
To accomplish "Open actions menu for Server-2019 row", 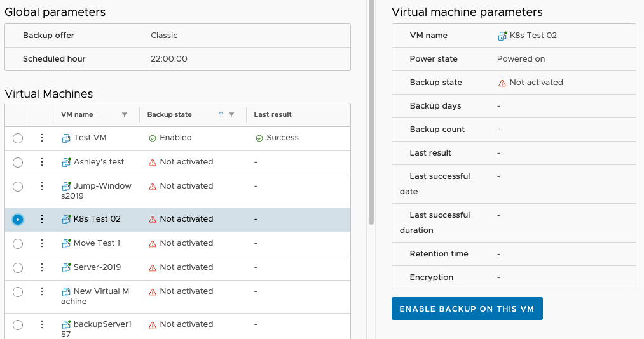I will point(41,267).
